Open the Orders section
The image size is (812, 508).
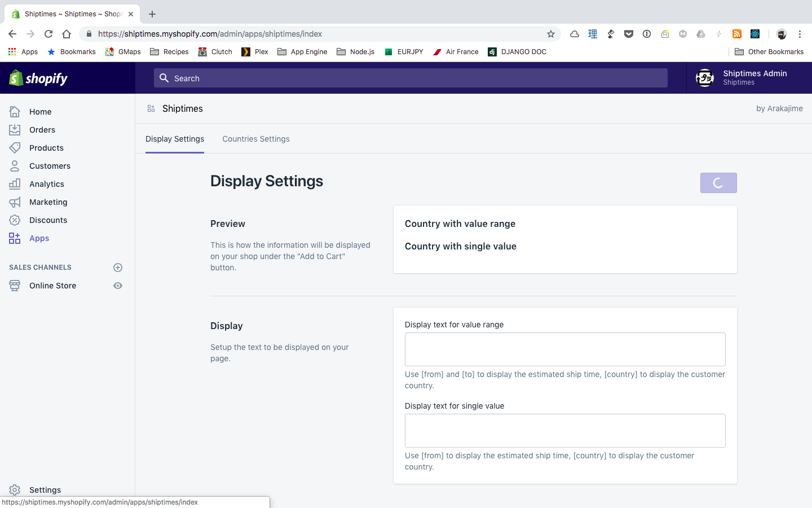[41, 129]
